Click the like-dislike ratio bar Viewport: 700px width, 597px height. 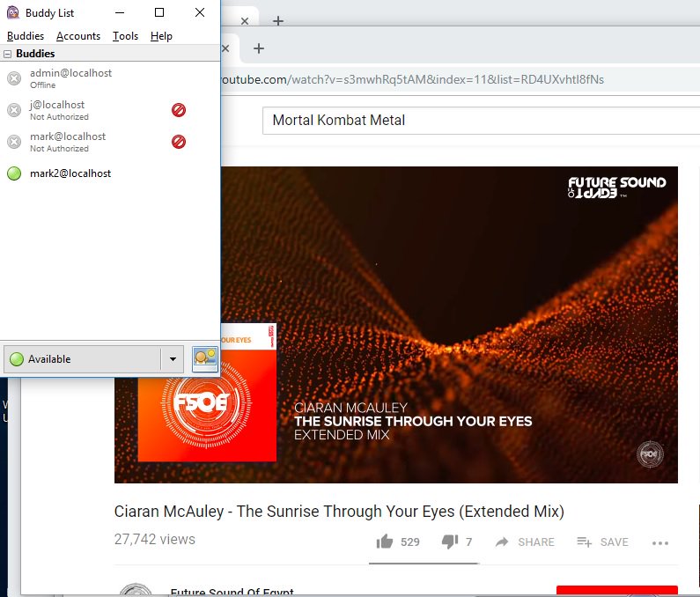click(424, 564)
